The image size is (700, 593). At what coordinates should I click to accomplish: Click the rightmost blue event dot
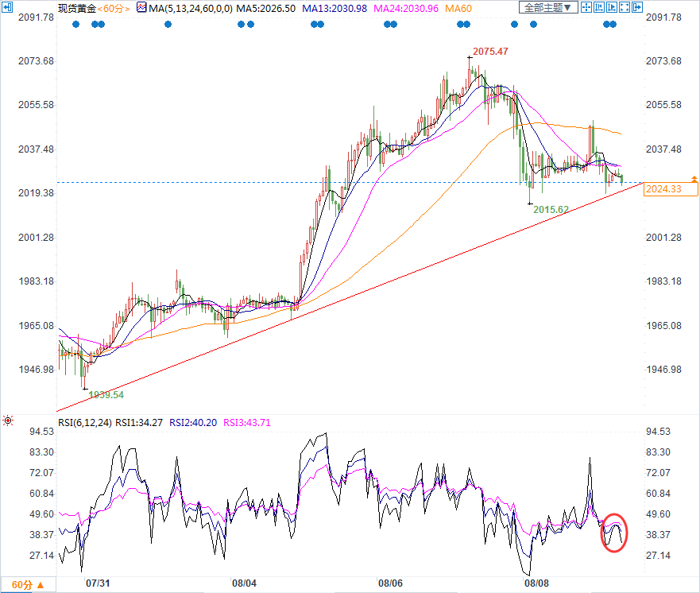pos(613,25)
